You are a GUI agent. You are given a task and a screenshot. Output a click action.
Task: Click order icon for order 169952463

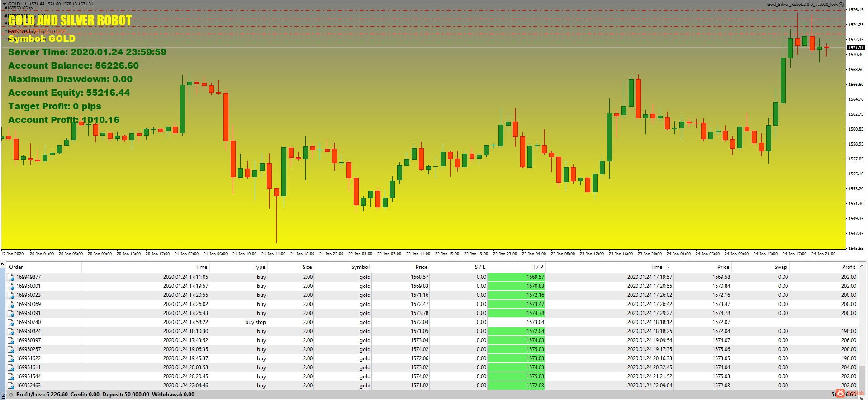(x=11, y=386)
